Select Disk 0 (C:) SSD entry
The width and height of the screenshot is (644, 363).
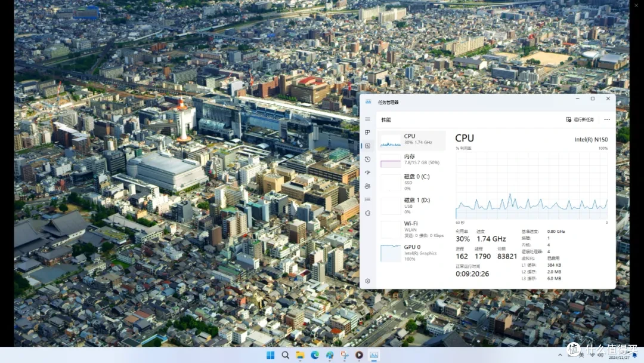(411, 182)
